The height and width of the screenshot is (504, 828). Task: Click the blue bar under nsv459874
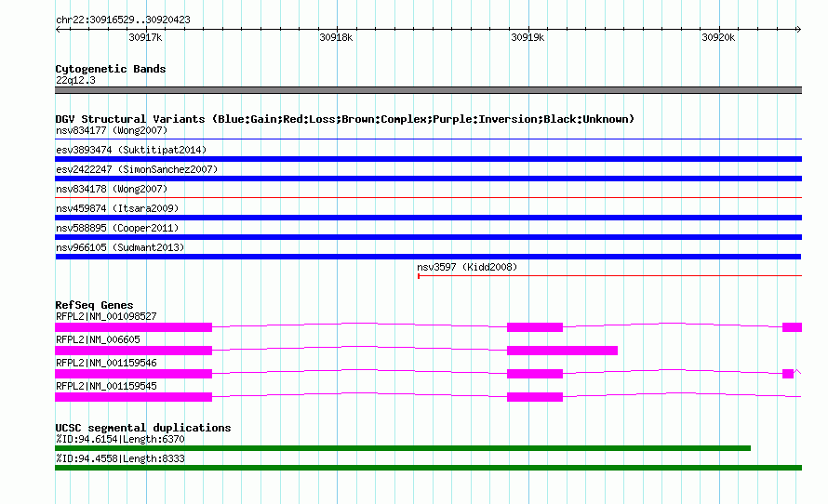click(428, 218)
